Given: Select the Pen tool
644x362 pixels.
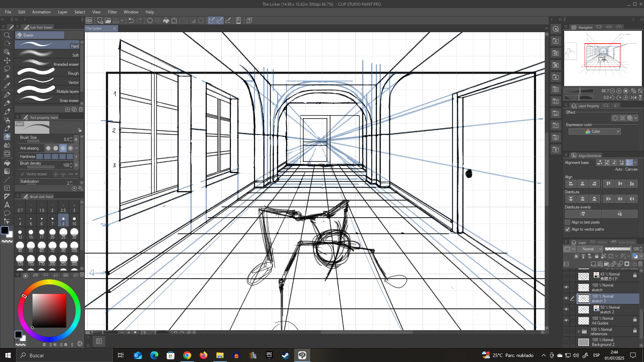Looking at the screenshot, I should (7, 95).
